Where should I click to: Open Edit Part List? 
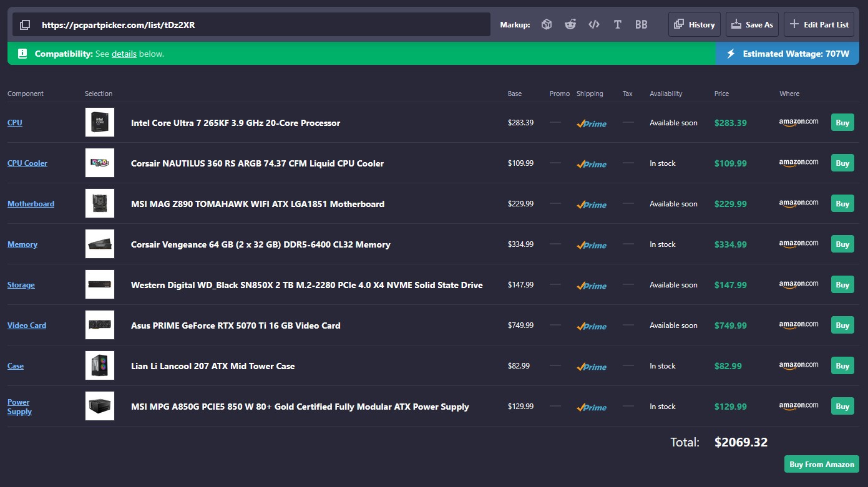[x=819, y=25]
